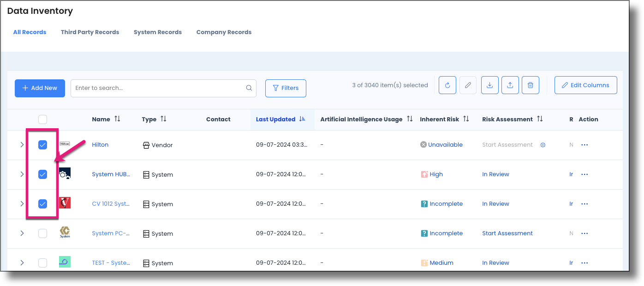Viewport: 644px width, 286px height.
Task: Open the System HUB record link
Action: [x=111, y=174]
